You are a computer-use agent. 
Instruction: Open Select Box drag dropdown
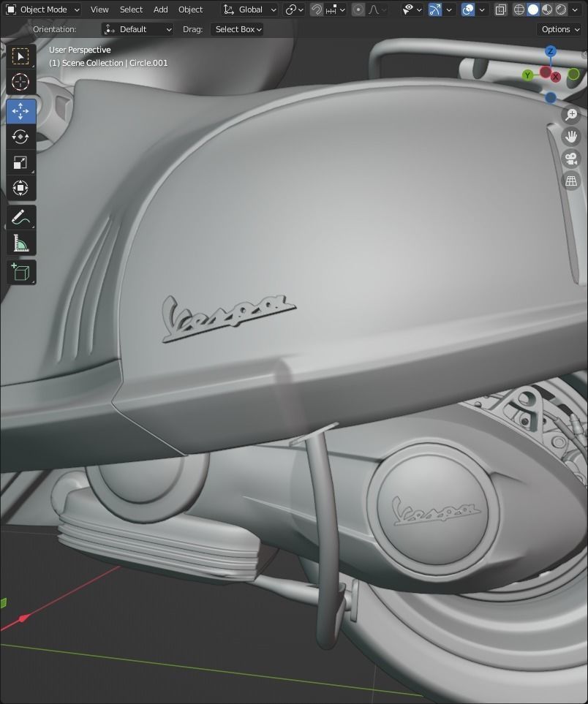237,29
